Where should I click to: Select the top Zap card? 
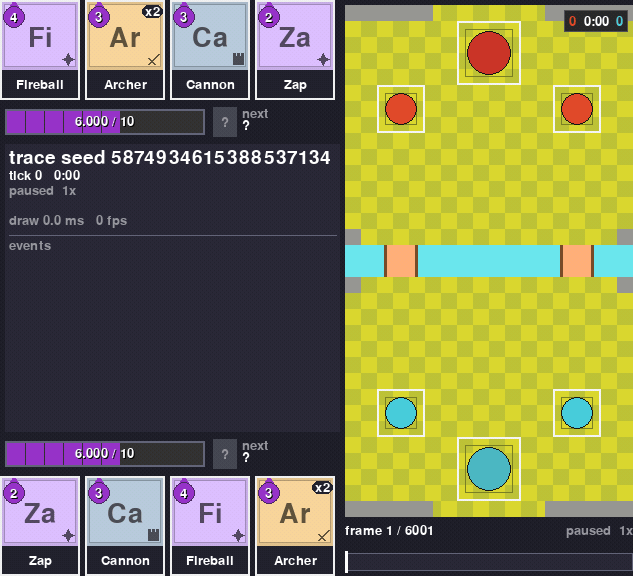[295, 50]
